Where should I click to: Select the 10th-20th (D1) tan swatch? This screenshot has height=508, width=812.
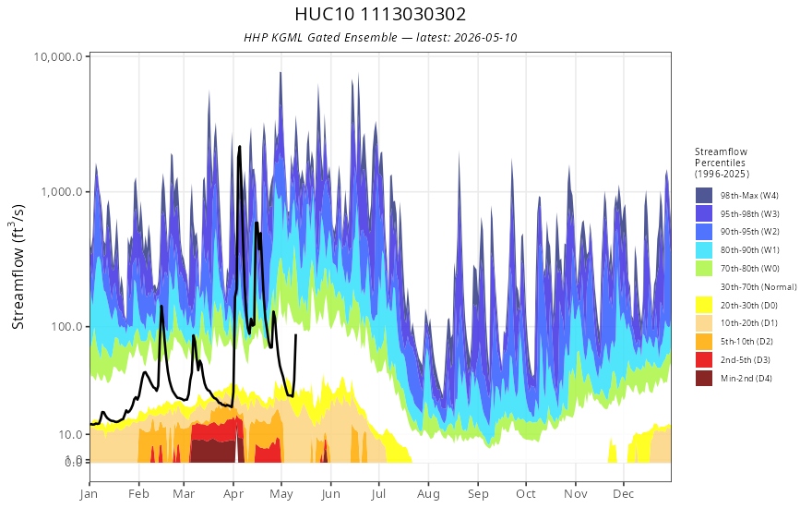point(704,323)
